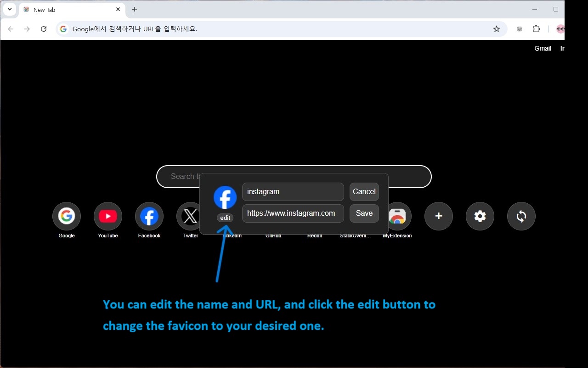588x368 pixels.
Task: Open the YouTube shortcut icon
Action: [108, 216]
